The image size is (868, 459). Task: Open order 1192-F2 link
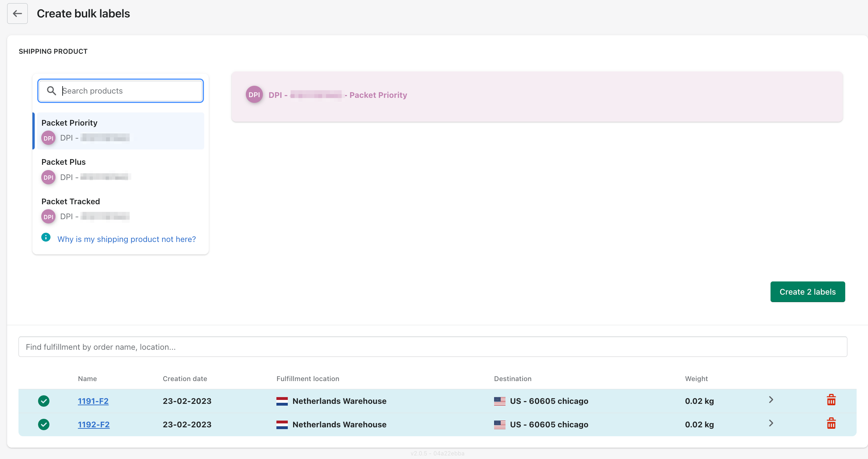coord(94,424)
